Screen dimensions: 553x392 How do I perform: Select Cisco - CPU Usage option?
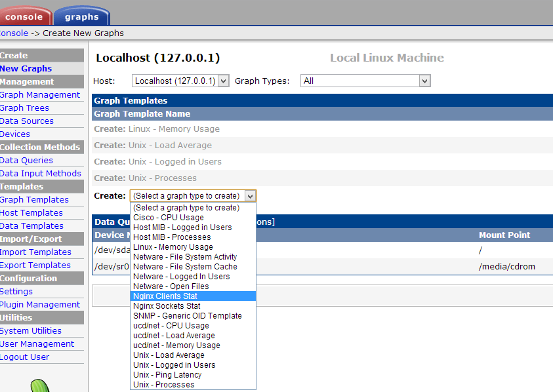(193, 218)
